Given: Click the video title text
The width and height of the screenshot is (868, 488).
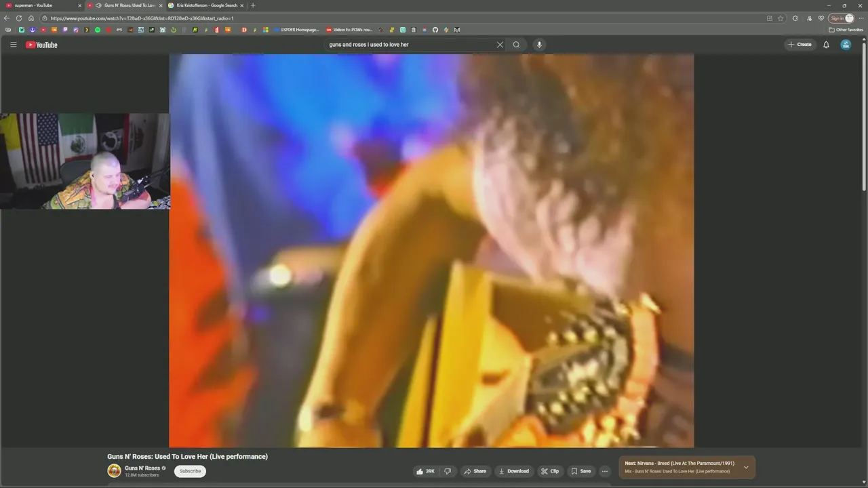Looking at the screenshot, I should pos(187,457).
